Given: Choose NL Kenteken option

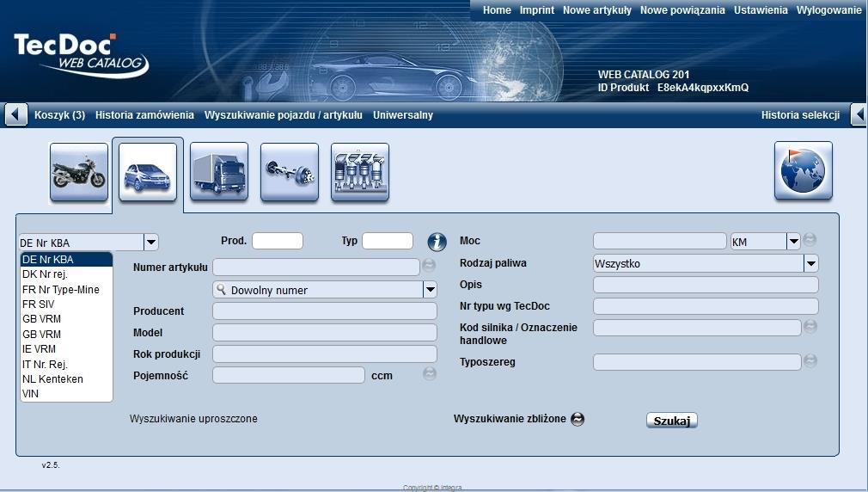Looking at the screenshot, I should [66, 379].
